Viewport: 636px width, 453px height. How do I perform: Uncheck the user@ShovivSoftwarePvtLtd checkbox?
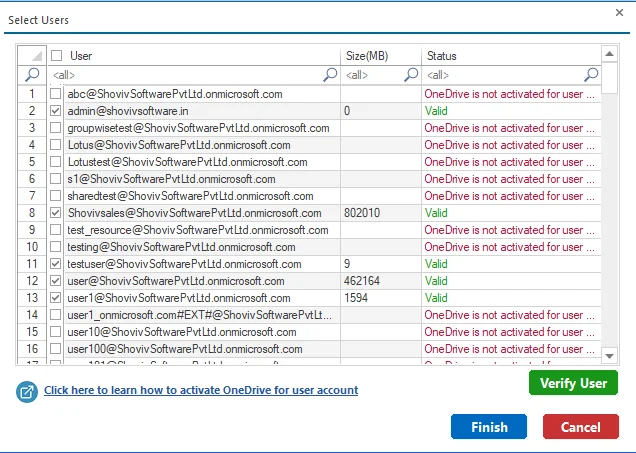[x=56, y=281]
